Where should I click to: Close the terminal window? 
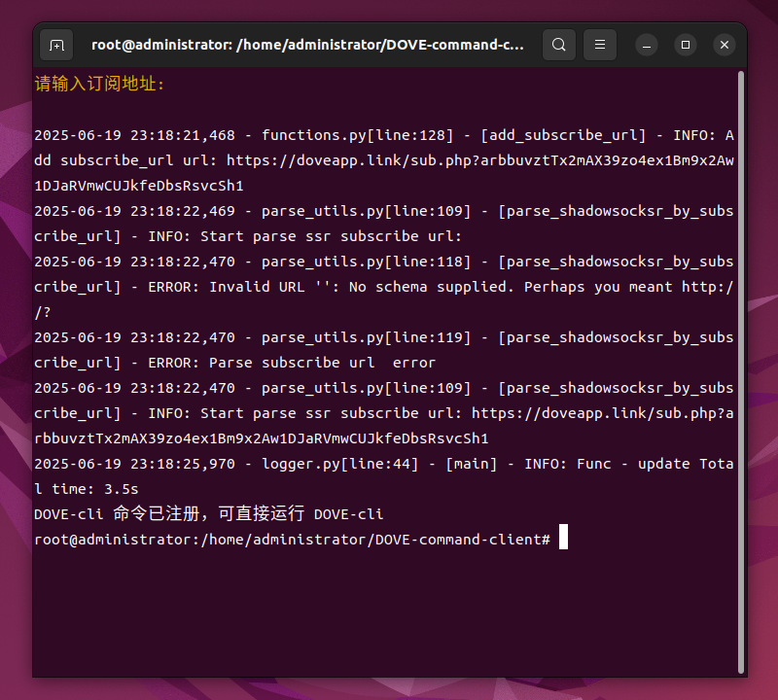725,45
